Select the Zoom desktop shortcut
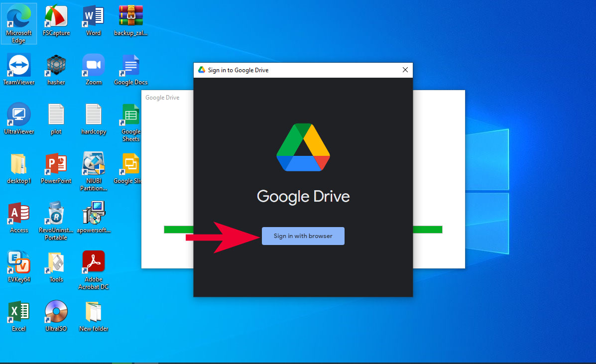596x364 pixels. pos(94,70)
